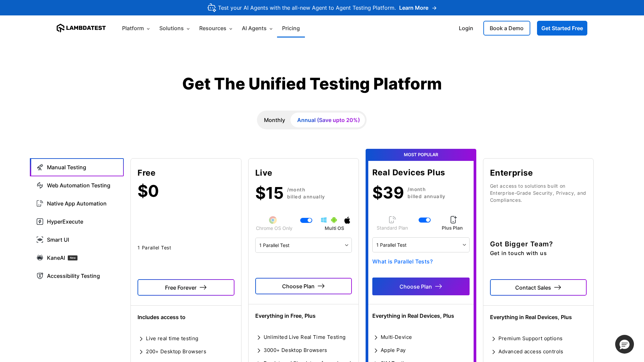This screenshot has height=362, width=644.
Task: Open the chat support bubble icon
Action: (x=624, y=344)
